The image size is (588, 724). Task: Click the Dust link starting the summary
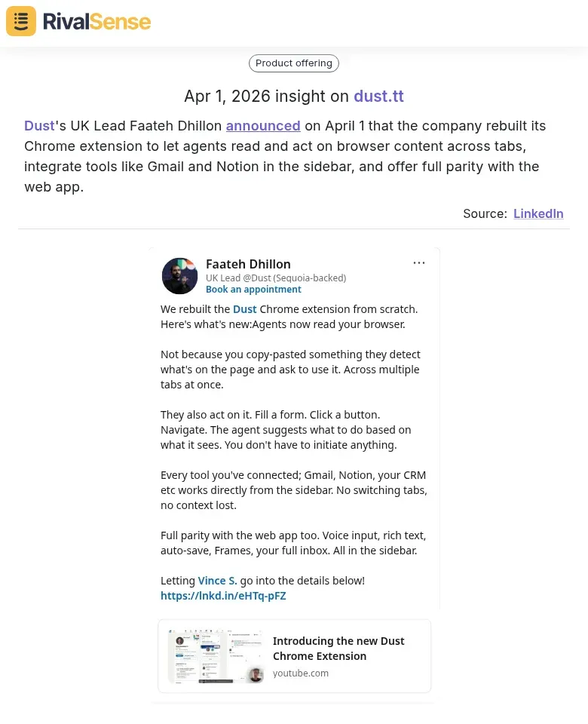pyautogui.click(x=39, y=126)
